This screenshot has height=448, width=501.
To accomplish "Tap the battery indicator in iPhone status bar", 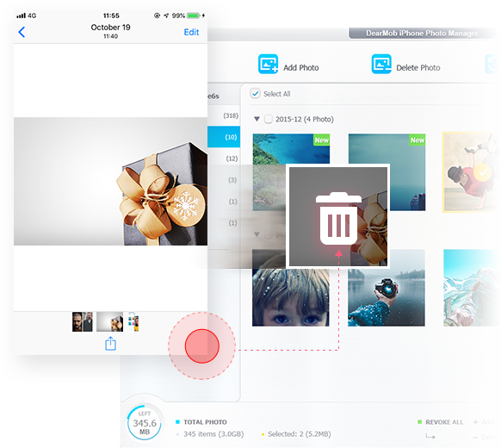I will [194, 16].
